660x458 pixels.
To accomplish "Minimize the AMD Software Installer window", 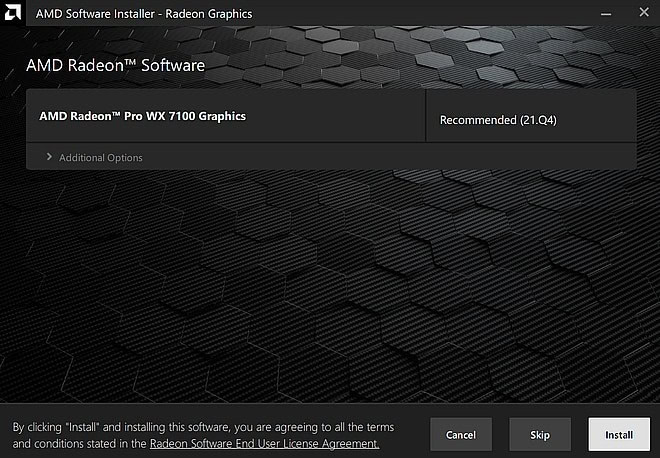I will pos(604,14).
